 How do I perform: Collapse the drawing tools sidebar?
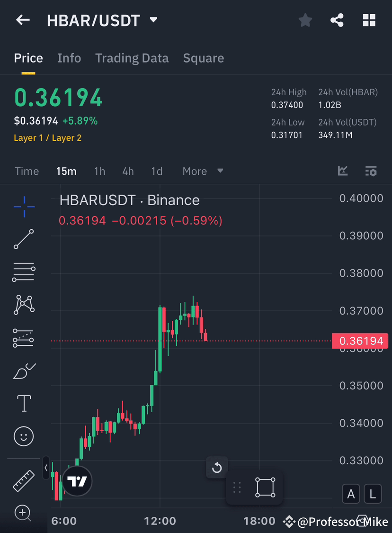tap(45, 468)
